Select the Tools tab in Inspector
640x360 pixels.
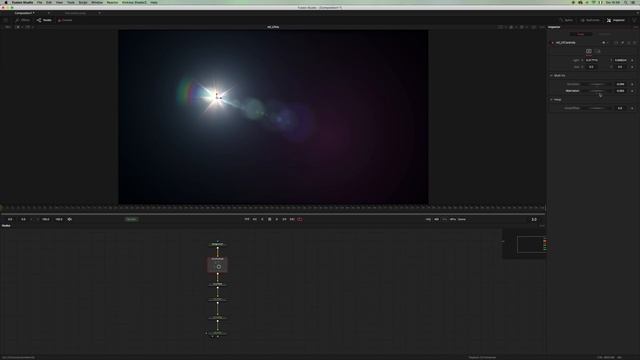click(580, 34)
